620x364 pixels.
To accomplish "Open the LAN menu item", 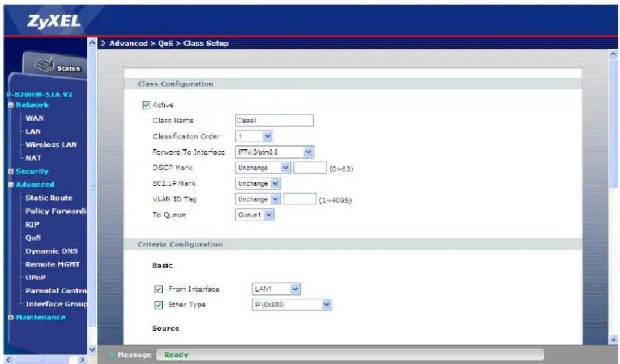I will click(33, 131).
